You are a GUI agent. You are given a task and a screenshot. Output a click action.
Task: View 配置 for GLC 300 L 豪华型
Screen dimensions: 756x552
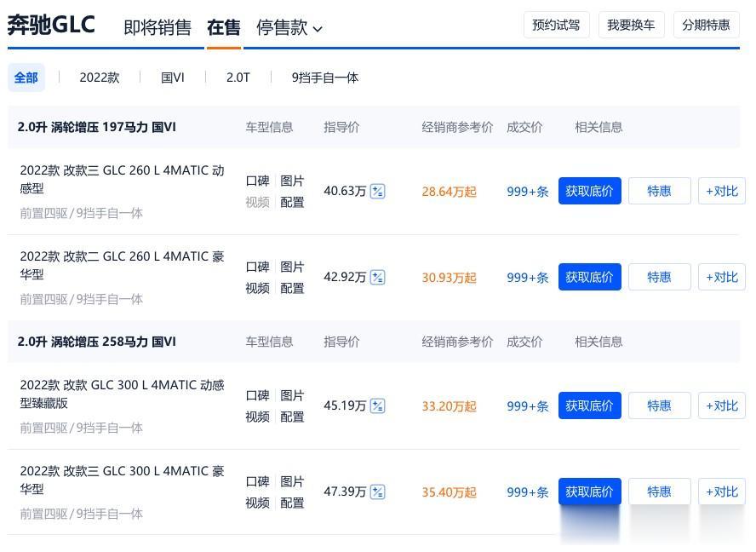tap(292, 503)
